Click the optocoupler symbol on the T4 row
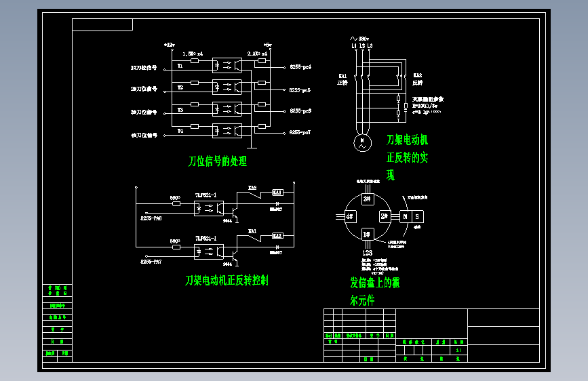This screenshot has height=381, width=588. coord(227,131)
